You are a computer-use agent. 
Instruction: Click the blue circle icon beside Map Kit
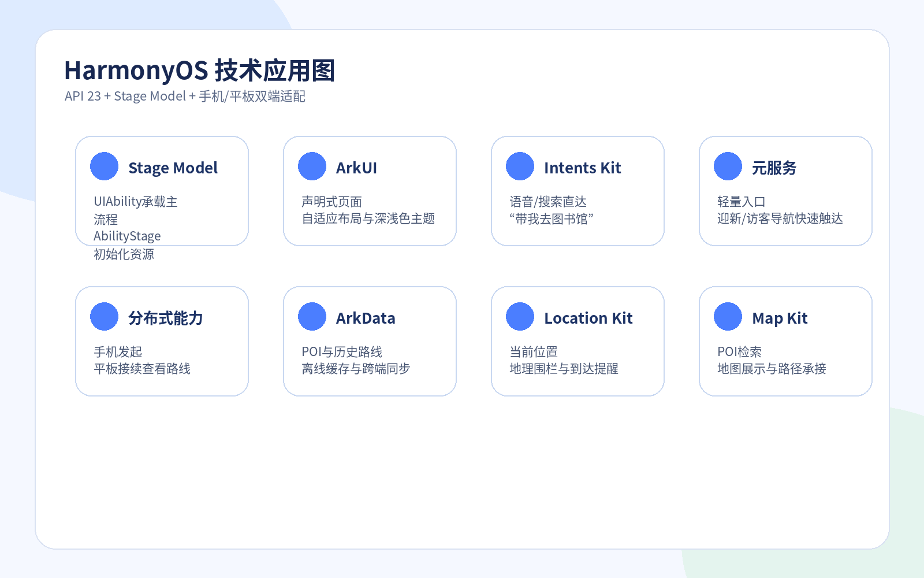[x=728, y=317]
